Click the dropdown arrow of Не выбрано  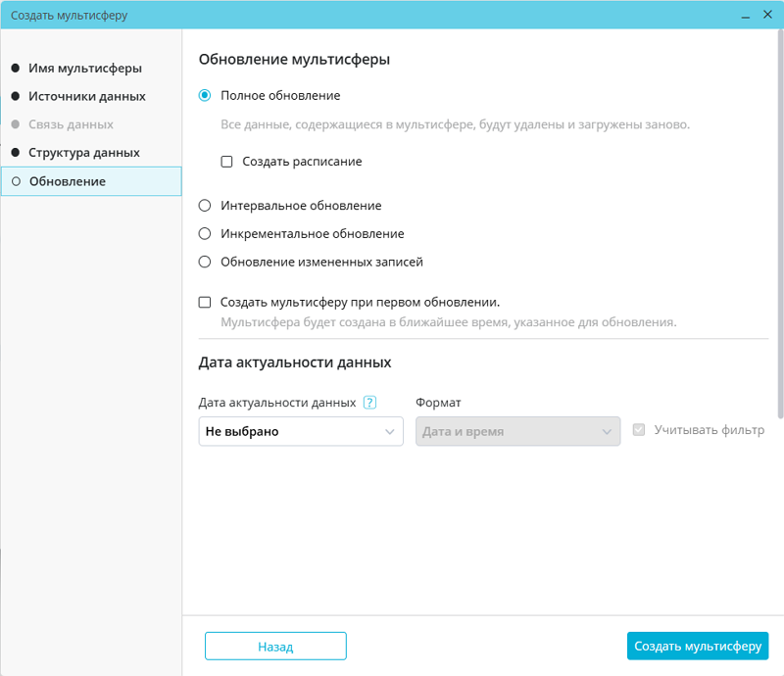390,431
